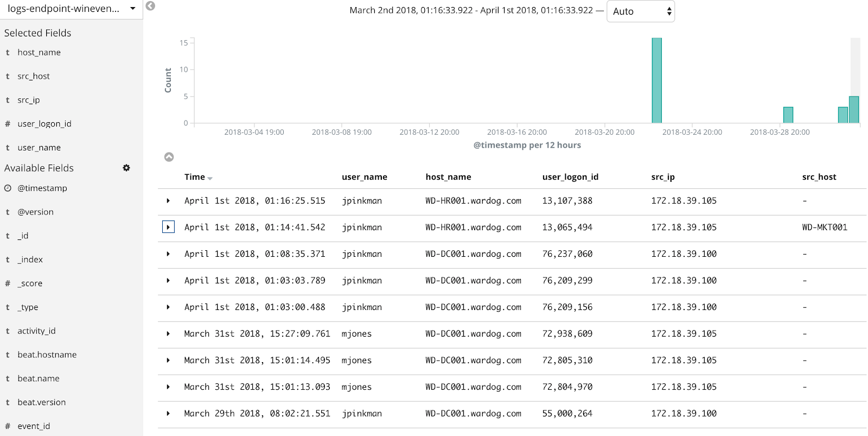Click the text type icon beside activity_id
This screenshot has height=436, width=868.
click(x=8, y=331)
